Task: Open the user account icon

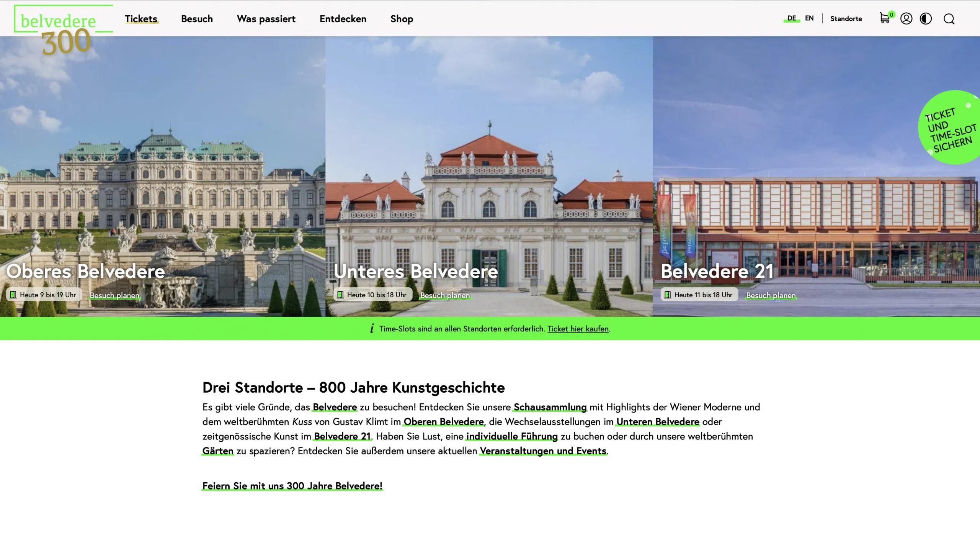Action: [x=906, y=19]
